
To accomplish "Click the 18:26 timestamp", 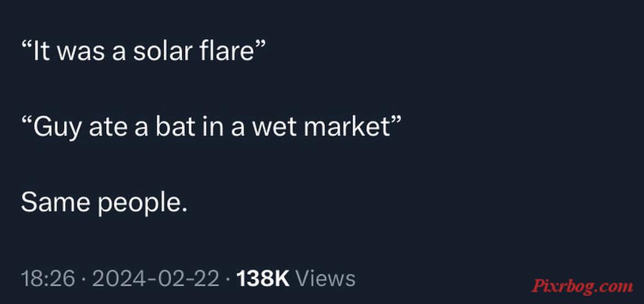I will click(48, 279).
